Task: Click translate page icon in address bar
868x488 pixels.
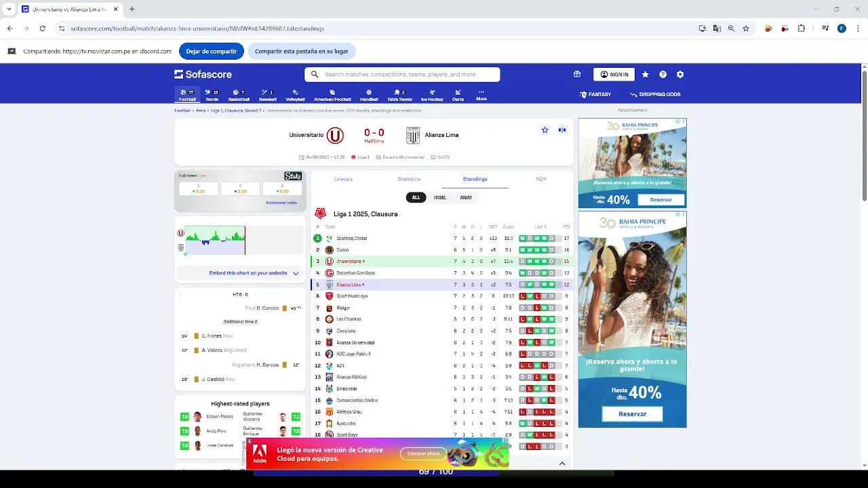Action: coord(717,28)
